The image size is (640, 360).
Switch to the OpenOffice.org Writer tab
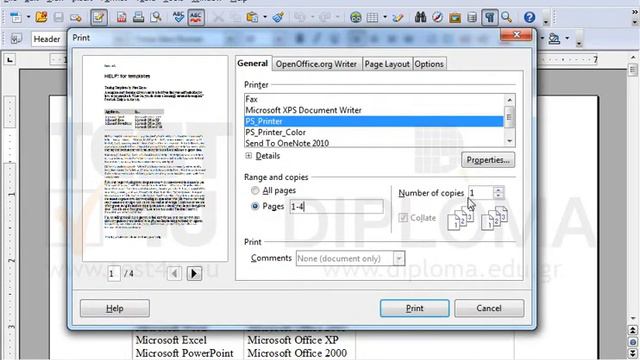pos(316,64)
